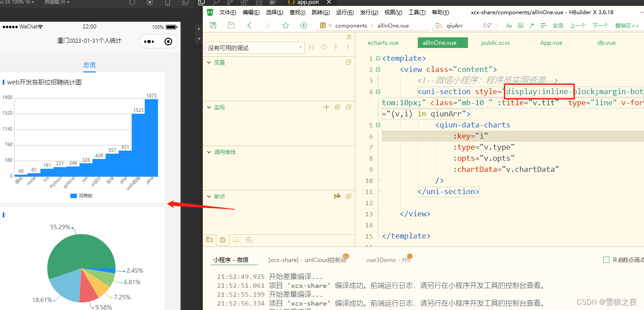The height and width of the screenshot is (310, 644).
Task: Click the blue 招聘数 legend swatch
Action: [x=74, y=195]
